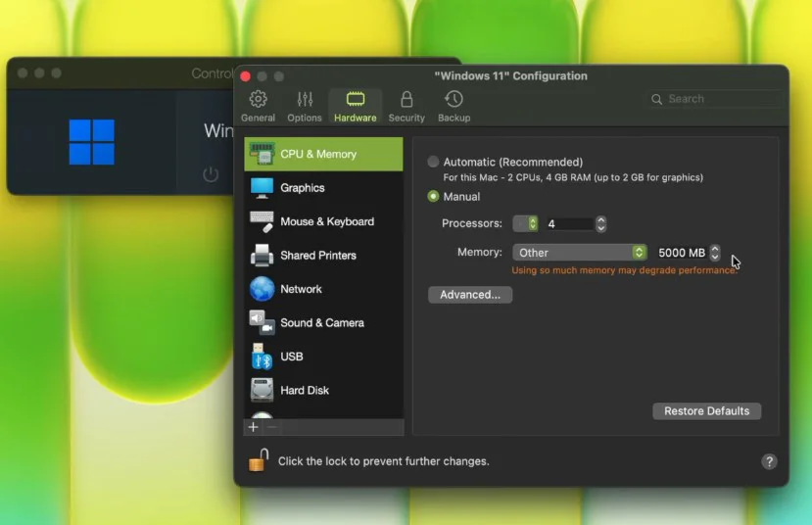Enable the Automatic (Recommended) radio option
The width and height of the screenshot is (812, 525).
[x=434, y=163]
